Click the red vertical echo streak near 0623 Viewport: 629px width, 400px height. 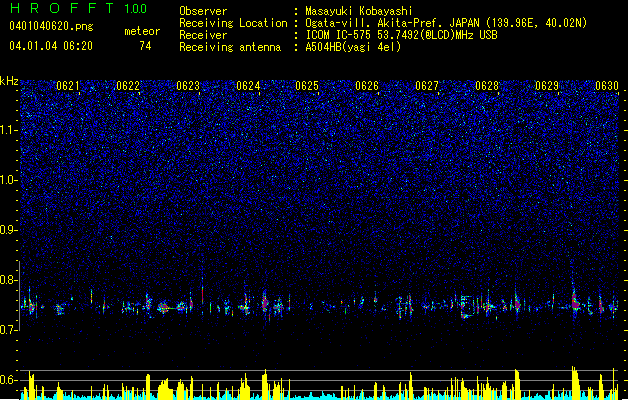click(203, 293)
